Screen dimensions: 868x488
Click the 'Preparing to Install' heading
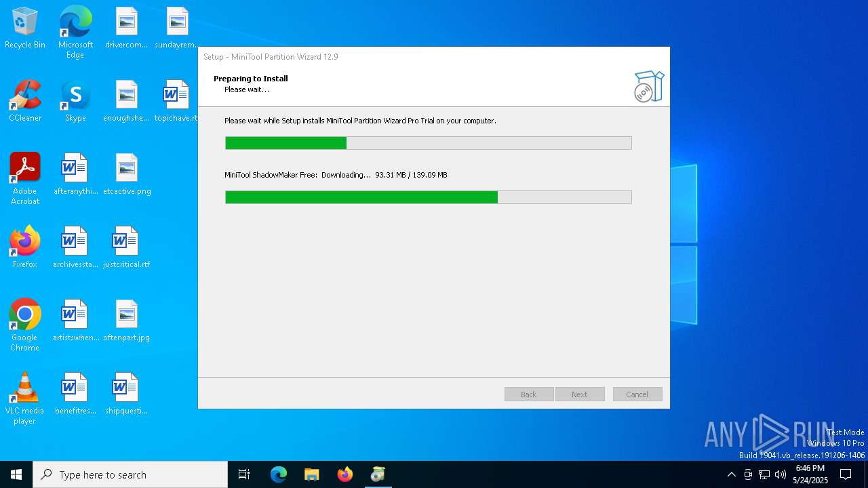[x=251, y=79]
